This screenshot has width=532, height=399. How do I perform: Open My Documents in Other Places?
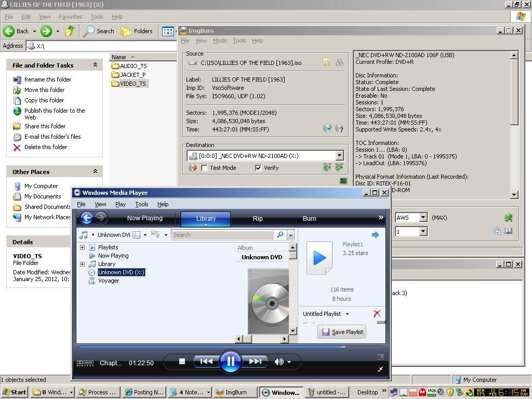tap(43, 196)
